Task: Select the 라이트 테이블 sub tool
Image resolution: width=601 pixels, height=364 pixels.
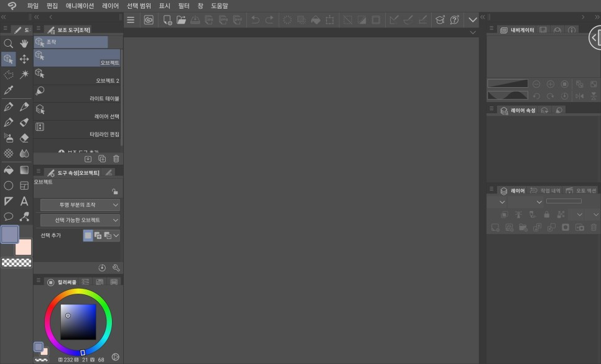Action: 77,93
